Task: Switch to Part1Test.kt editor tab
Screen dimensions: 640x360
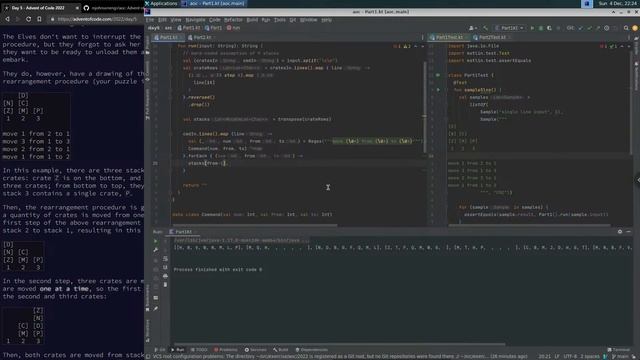Action: pyautogui.click(x=449, y=37)
